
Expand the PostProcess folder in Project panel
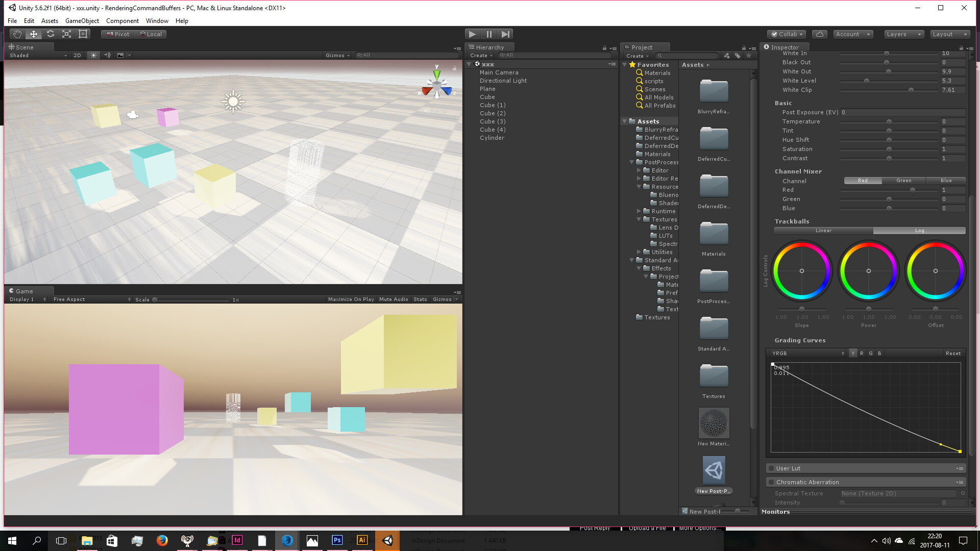point(632,162)
